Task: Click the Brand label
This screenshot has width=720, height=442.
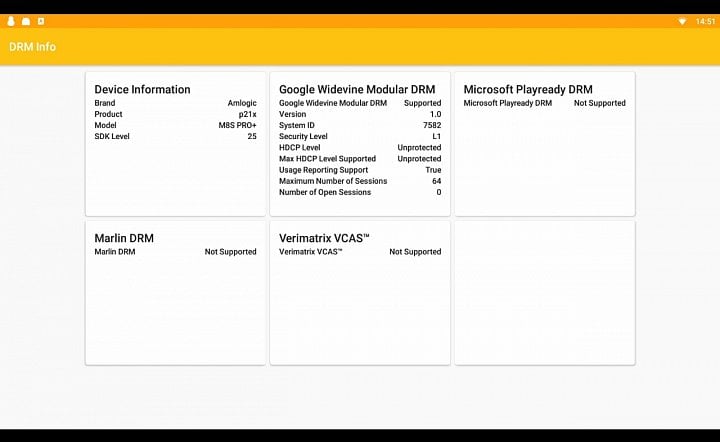Action: 105,103
